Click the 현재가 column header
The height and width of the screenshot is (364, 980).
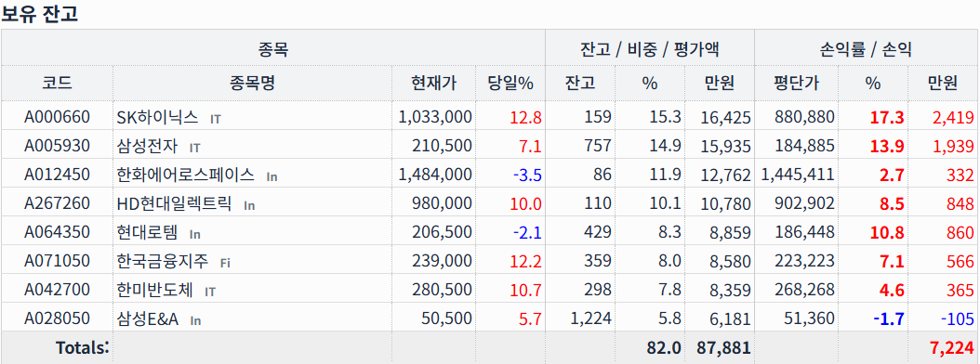tap(433, 83)
